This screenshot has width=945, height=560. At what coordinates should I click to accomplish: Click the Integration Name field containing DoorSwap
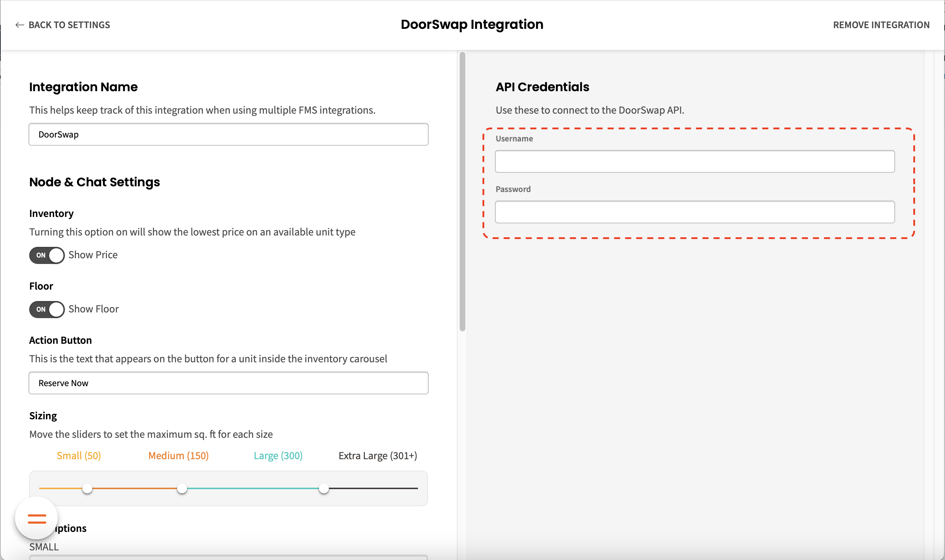(228, 134)
